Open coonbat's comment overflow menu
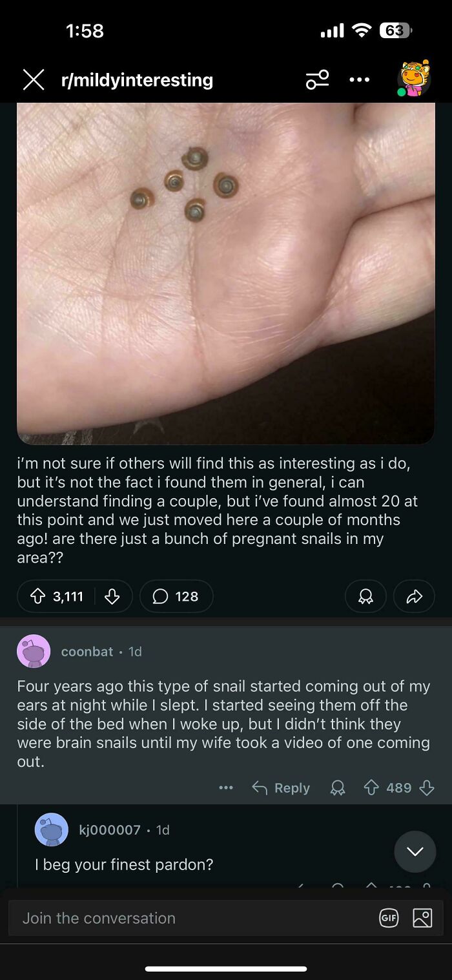Viewport: 452px width, 980px height. click(225, 787)
